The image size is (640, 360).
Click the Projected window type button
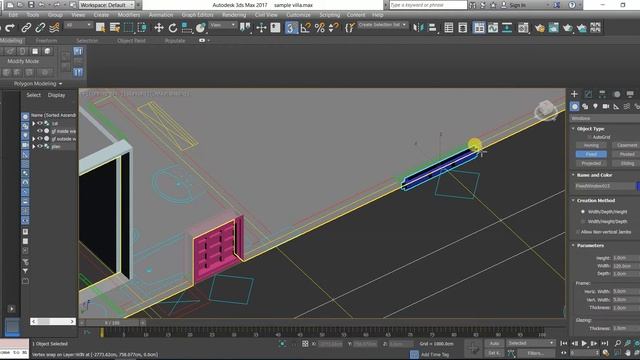pyautogui.click(x=591, y=163)
